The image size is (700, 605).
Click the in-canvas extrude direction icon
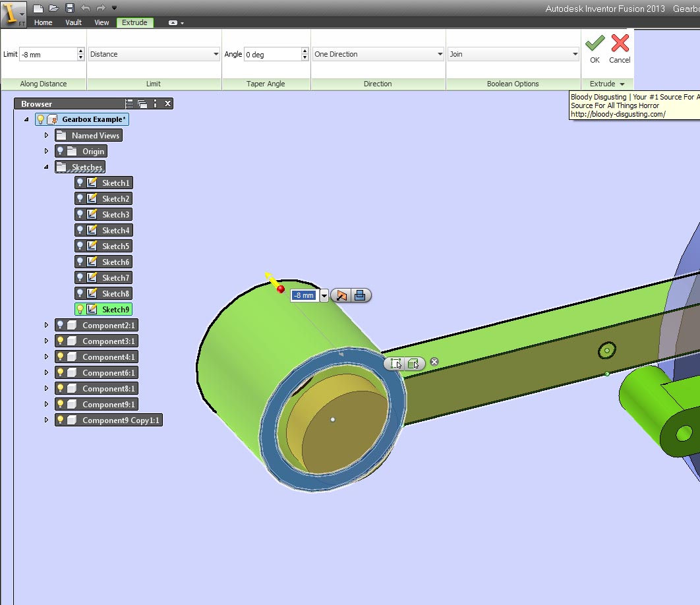(x=341, y=295)
